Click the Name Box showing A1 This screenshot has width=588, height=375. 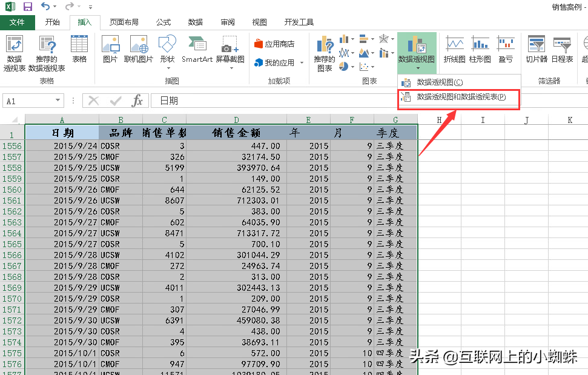29,101
